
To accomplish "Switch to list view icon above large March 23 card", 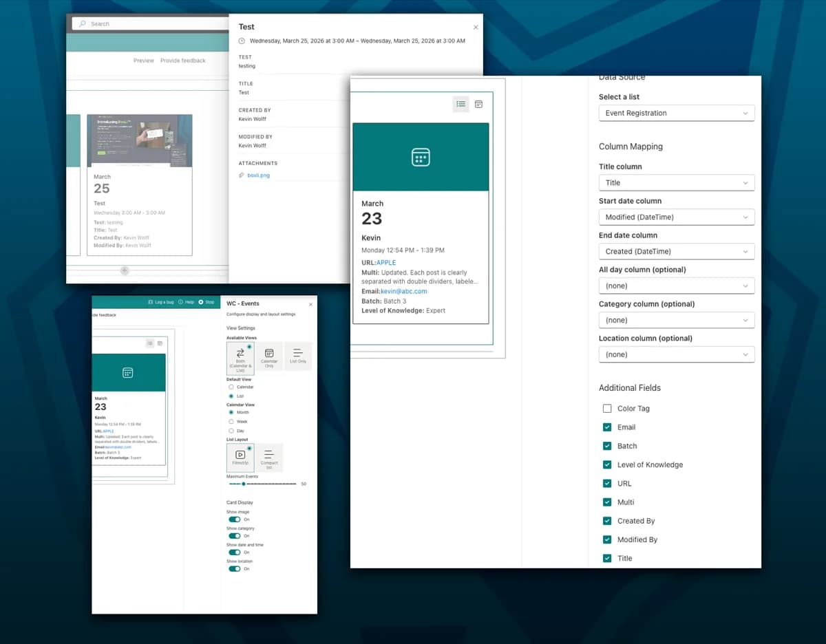I will click(x=461, y=104).
